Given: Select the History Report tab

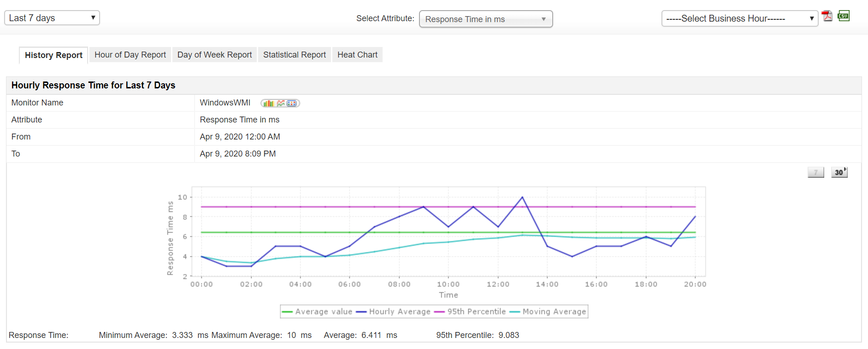Looking at the screenshot, I should click(x=53, y=55).
